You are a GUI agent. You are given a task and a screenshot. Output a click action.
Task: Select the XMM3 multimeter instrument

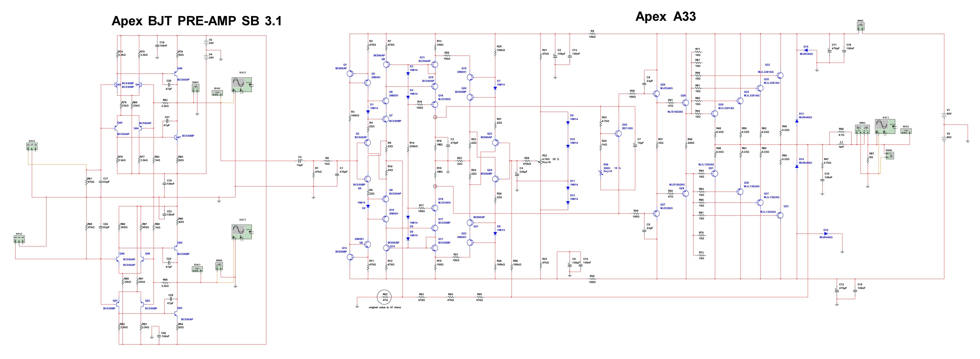pyautogui.click(x=195, y=88)
